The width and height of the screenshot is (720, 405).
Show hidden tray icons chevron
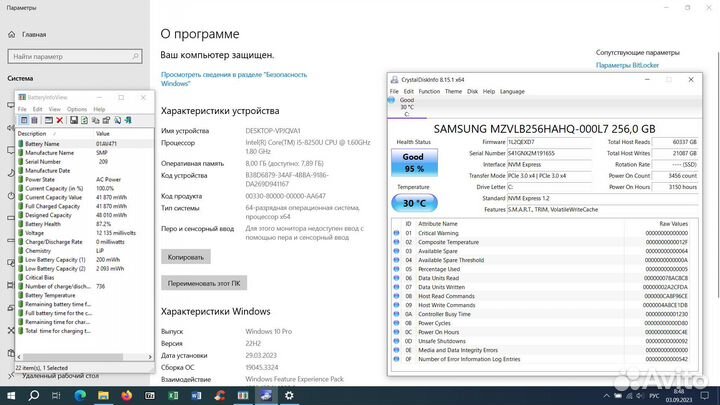pos(607,396)
